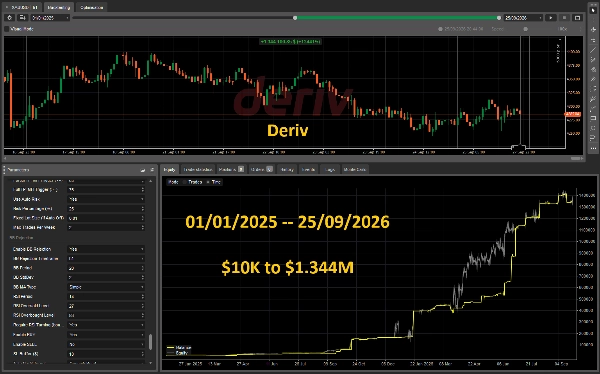This screenshot has width=600, height=374.
Task: Open the Require BB Touching dropdown
Action: 106,325
